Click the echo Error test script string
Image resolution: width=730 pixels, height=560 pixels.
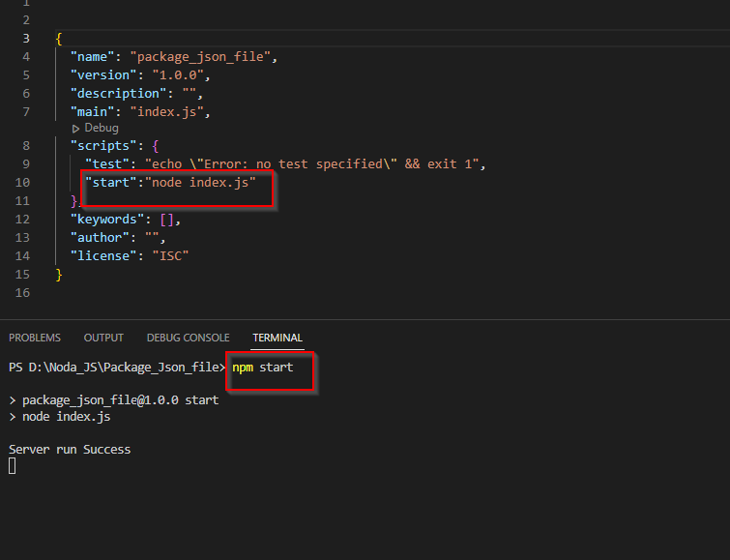pos(312,164)
